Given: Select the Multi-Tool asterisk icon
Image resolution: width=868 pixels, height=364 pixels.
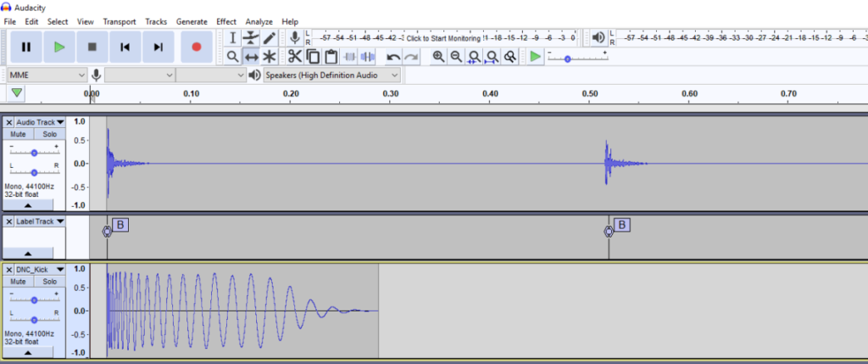Looking at the screenshot, I should pyautogui.click(x=270, y=57).
